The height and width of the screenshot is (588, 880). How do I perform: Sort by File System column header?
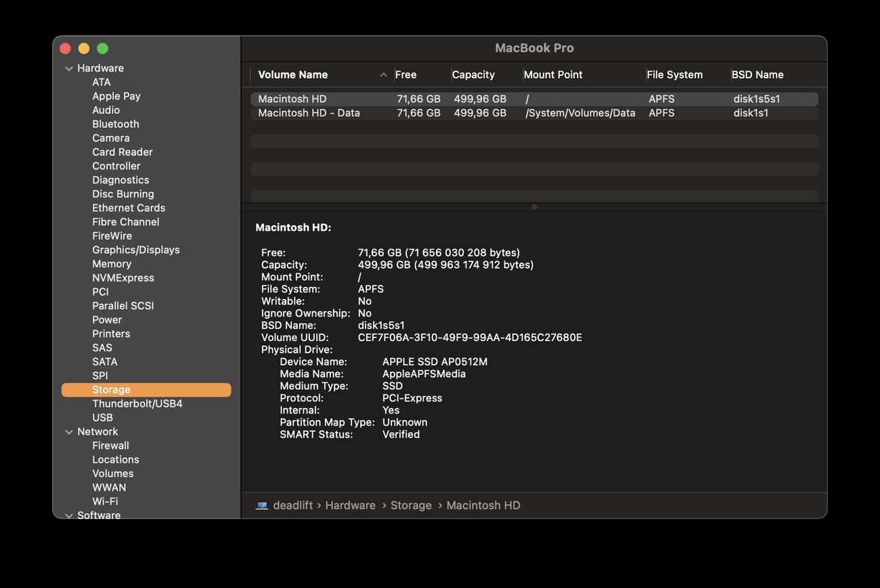tap(675, 75)
